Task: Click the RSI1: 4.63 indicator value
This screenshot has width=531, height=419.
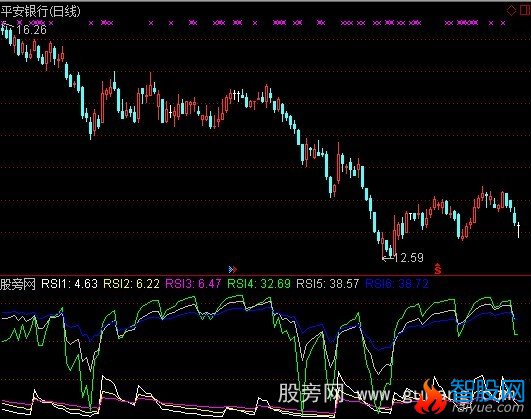Action: pyautogui.click(x=69, y=284)
